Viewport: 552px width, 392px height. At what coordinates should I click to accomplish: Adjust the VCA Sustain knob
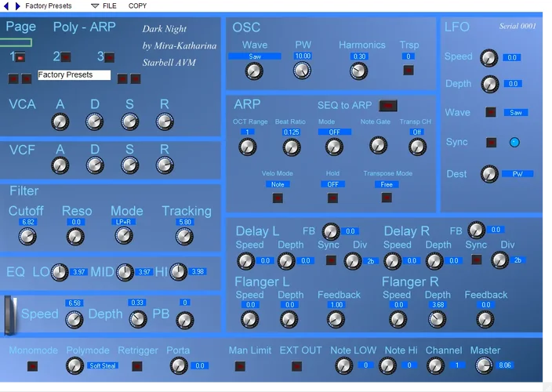(130, 122)
